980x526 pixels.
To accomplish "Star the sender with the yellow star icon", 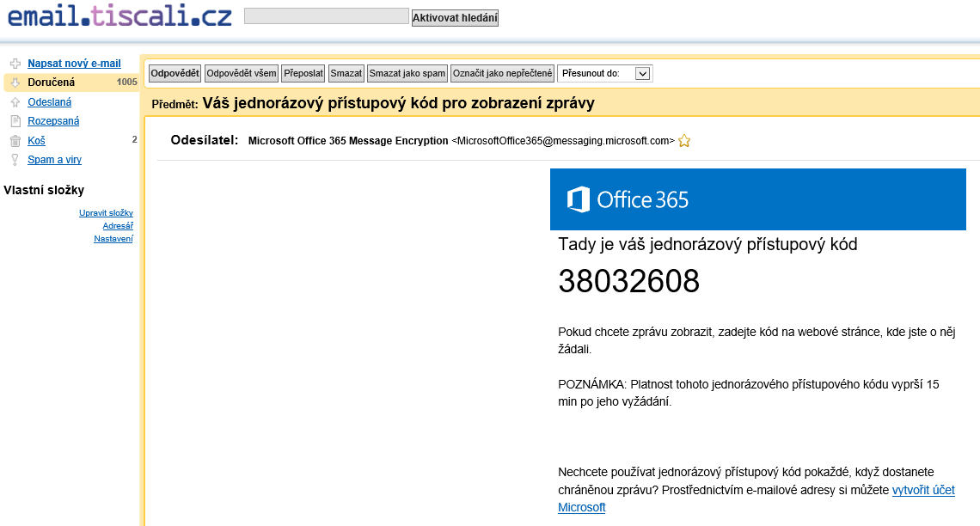I will tap(684, 141).
